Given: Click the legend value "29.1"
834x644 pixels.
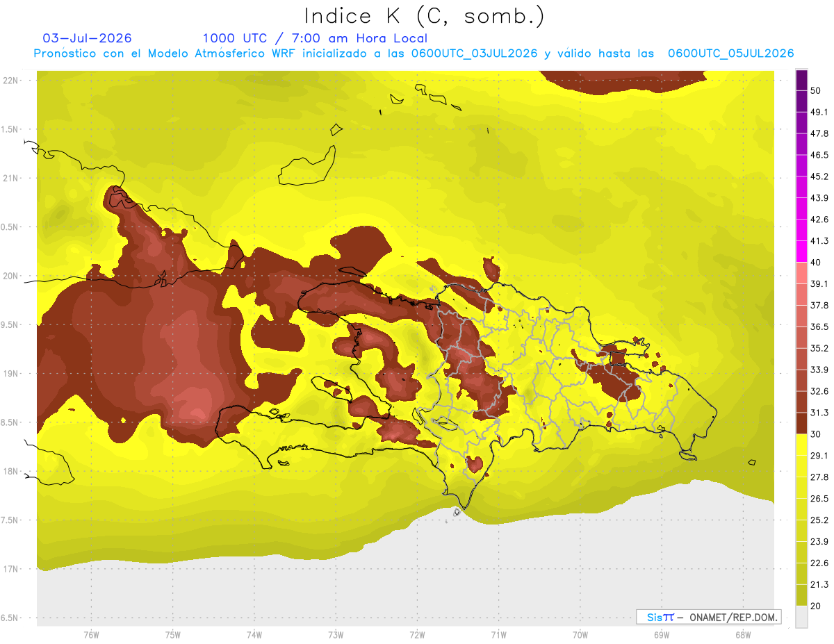Looking at the screenshot, I should tap(819, 456).
